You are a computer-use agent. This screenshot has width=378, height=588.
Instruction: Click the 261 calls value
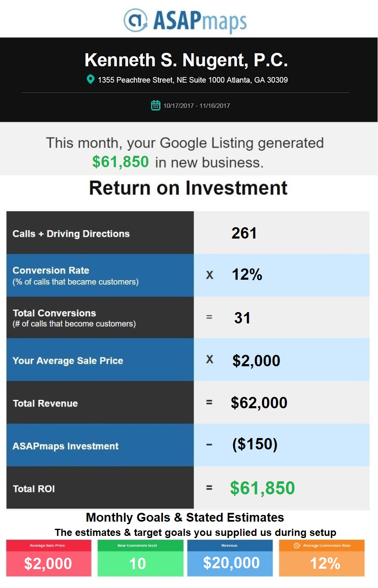coord(244,233)
